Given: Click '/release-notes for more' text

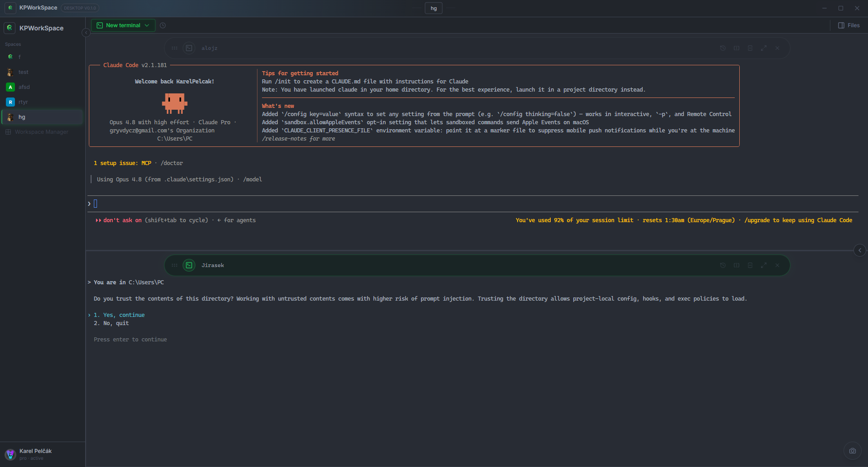Looking at the screenshot, I should [298, 139].
